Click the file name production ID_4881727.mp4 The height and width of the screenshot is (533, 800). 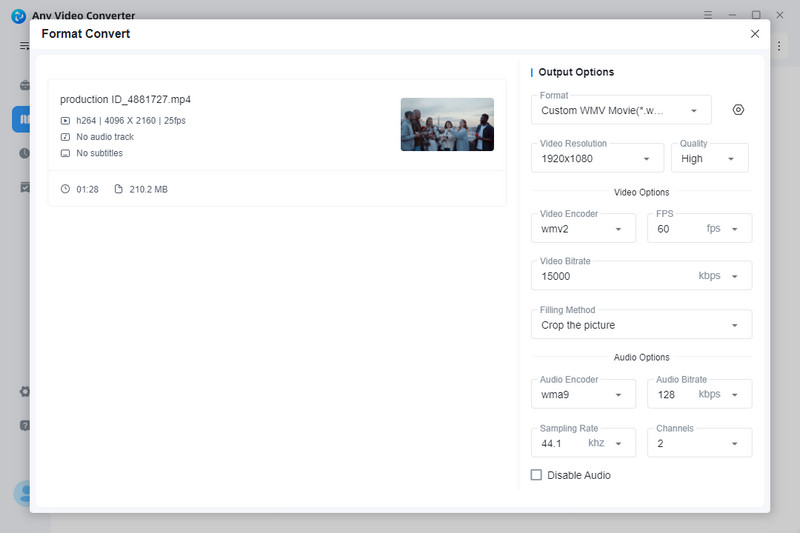[126, 99]
